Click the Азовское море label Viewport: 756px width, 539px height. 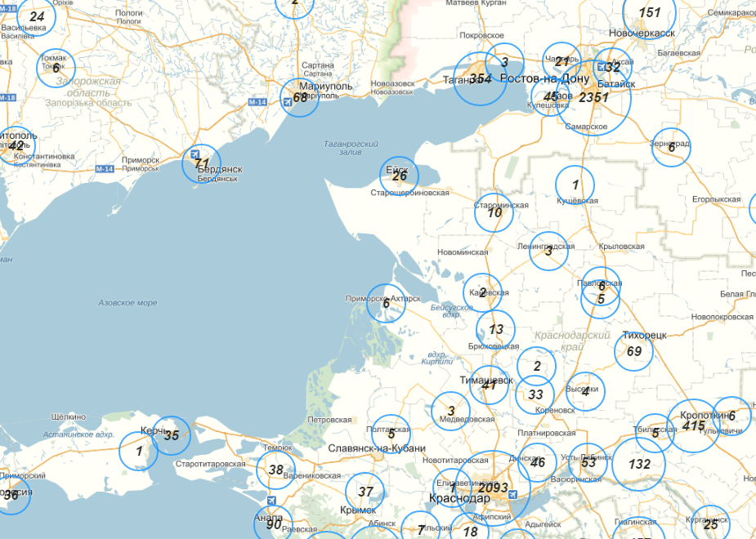click(x=127, y=303)
